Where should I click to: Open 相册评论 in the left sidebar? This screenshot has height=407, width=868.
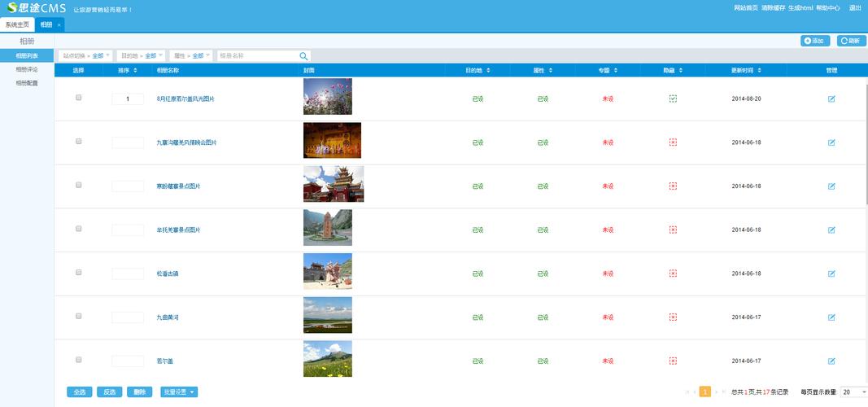pos(27,69)
